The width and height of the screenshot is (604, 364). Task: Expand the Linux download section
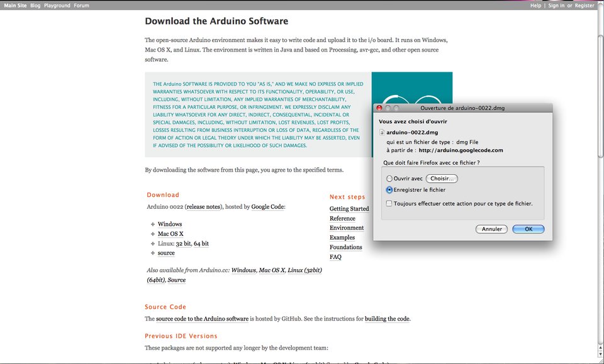pos(167,243)
